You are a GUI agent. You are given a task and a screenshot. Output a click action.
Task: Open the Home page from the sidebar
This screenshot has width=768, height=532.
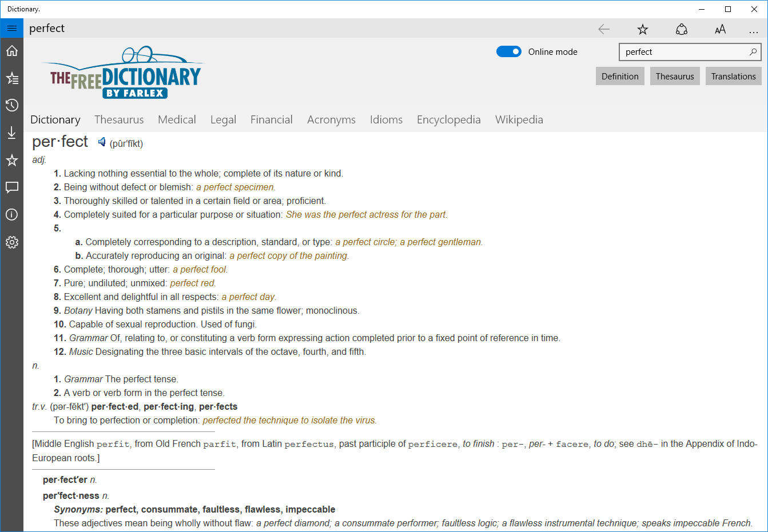[x=12, y=50]
